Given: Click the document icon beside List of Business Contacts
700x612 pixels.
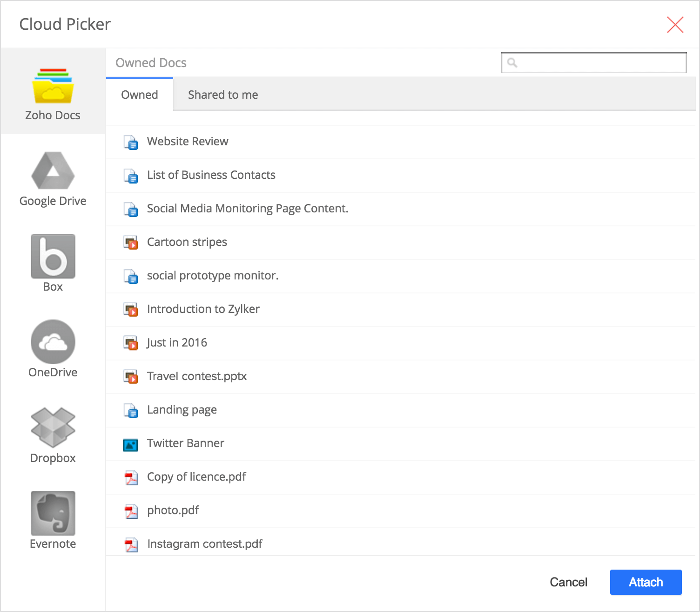Looking at the screenshot, I should pos(131,176).
